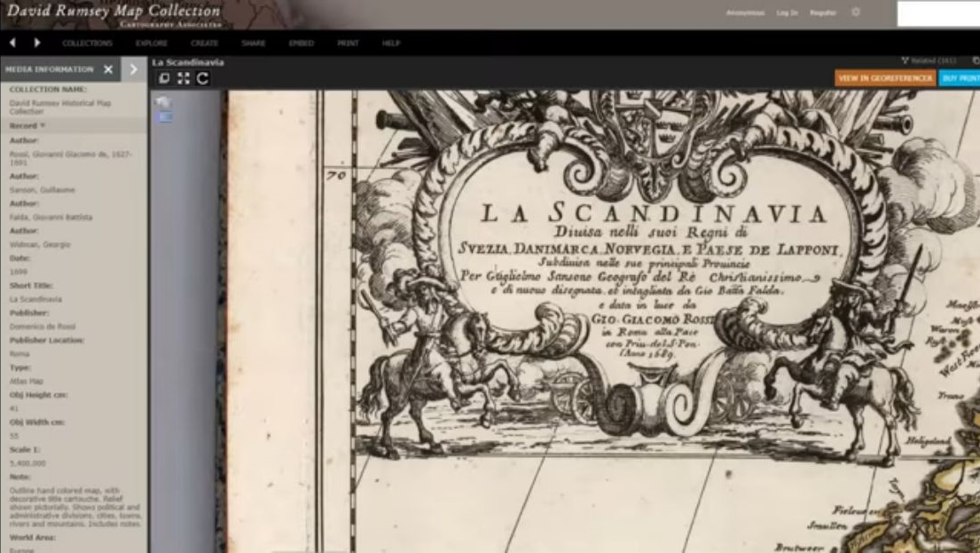Toggle fullscreen map view
The height and width of the screenshot is (553, 980).
pos(183,78)
